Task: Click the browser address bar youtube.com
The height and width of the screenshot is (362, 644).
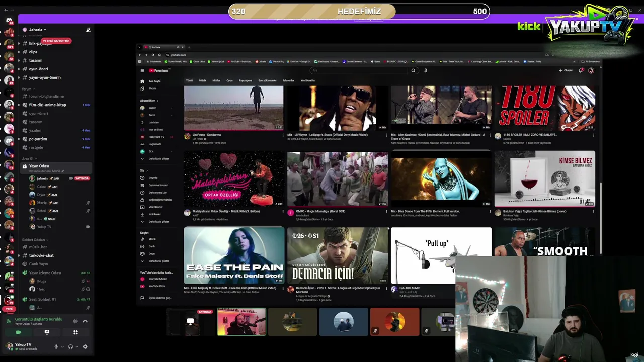Action: [x=179, y=55]
